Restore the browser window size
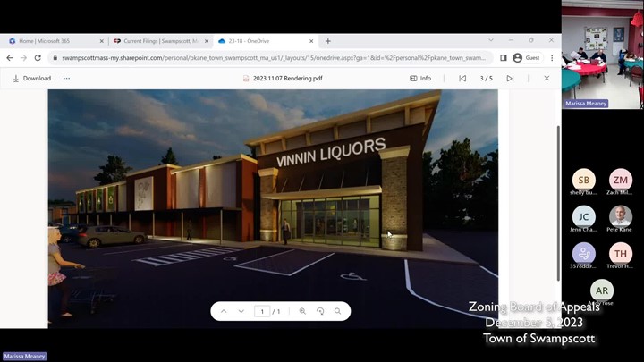 click(531, 40)
